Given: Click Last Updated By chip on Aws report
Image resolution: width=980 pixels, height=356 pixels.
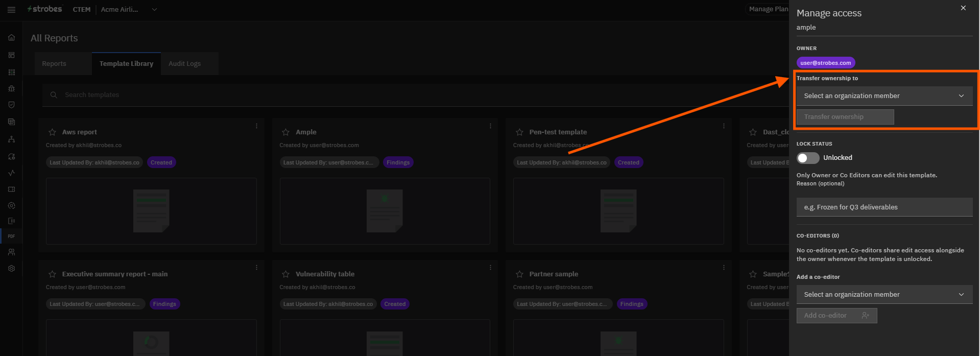Looking at the screenshot, I should pos(94,162).
